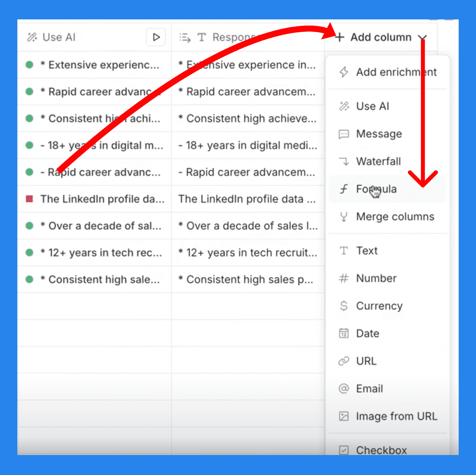Choose URL column type
This screenshot has height=475, width=476.
[388, 361]
